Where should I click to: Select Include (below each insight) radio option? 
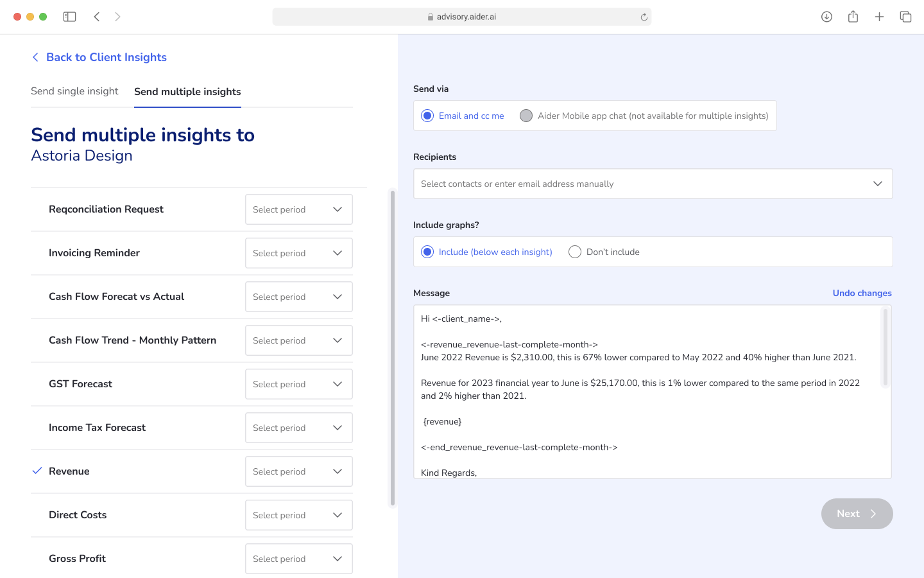pyautogui.click(x=427, y=252)
